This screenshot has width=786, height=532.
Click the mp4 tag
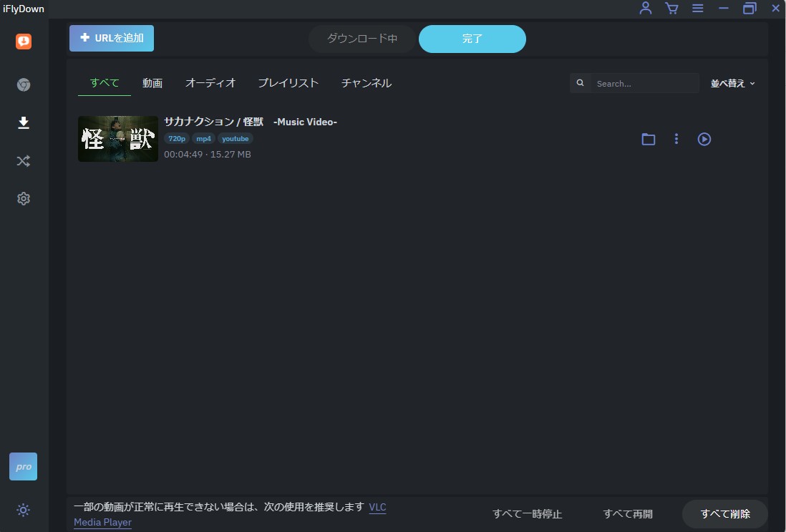coord(203,138)
